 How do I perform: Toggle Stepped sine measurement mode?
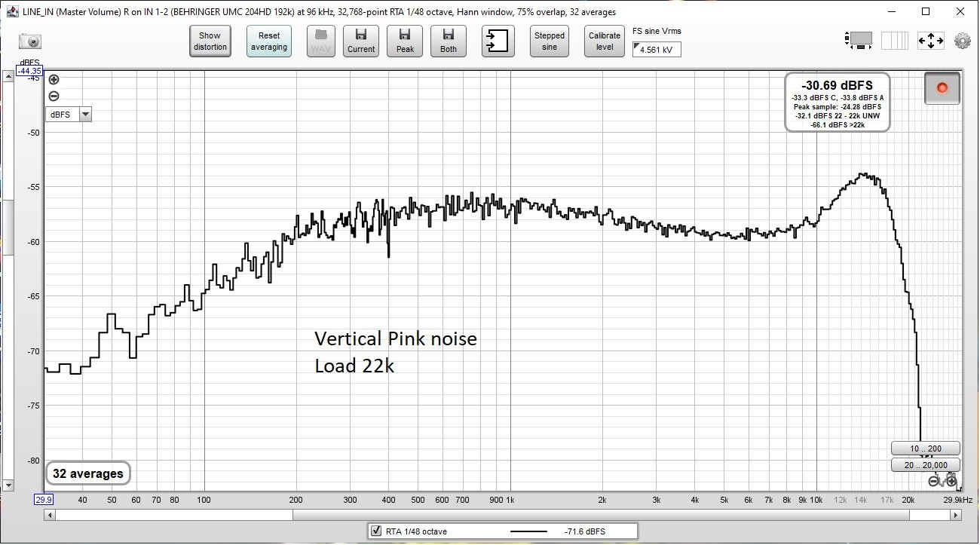(550, 41)
